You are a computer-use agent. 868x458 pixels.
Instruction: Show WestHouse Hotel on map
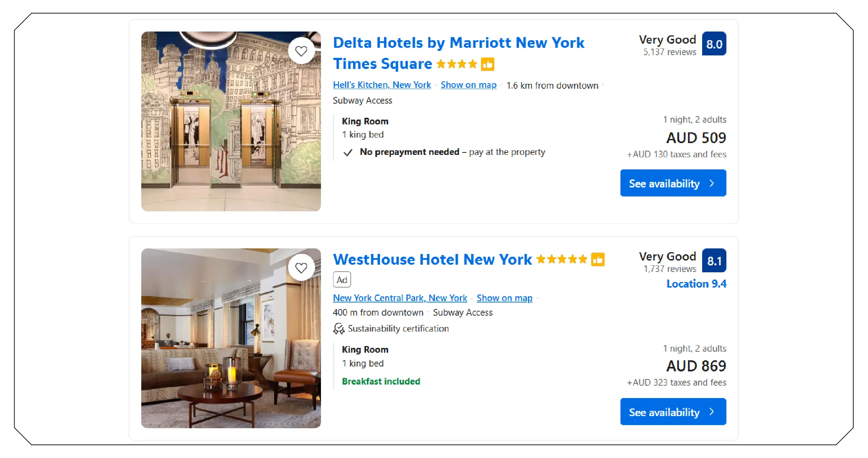[x=504, y=298]
